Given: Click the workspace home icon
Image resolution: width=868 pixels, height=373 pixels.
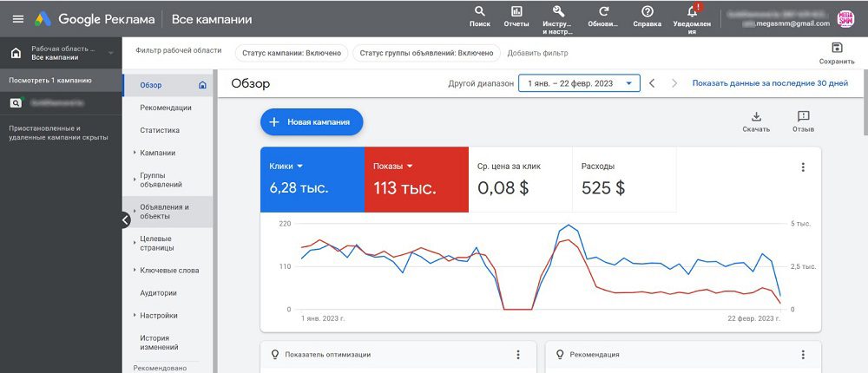Looking at the screenshot, I should pos(16,53).
